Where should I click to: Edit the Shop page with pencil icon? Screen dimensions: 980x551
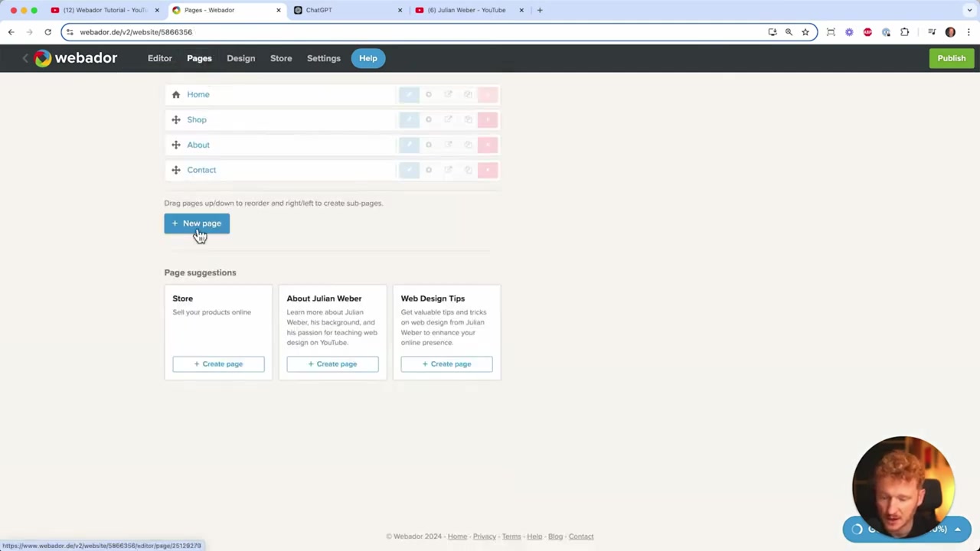pyautogui.click(x=409, y=119)
